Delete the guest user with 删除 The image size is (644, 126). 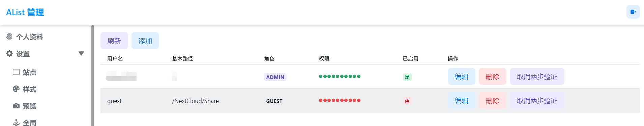(493, 100)
